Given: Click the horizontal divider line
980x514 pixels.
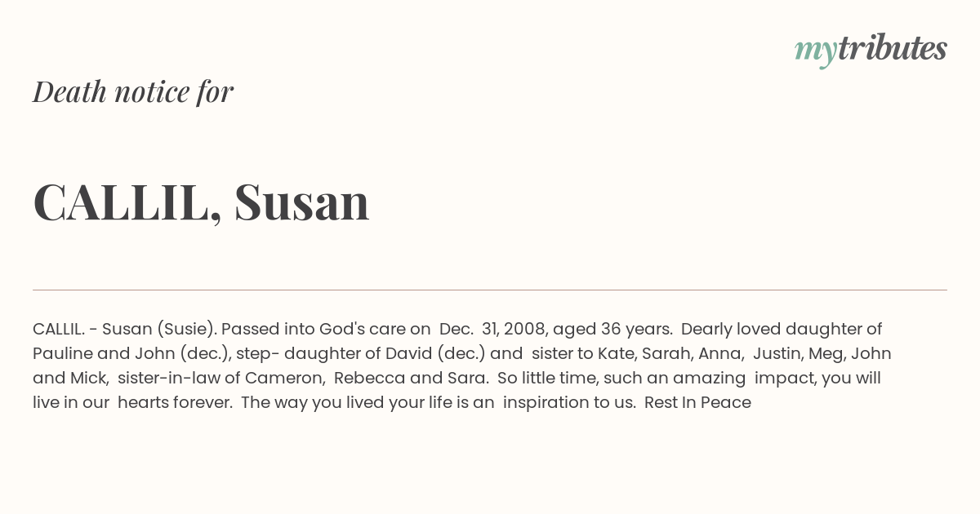Looking at the screenshot, I should click(x=490, y=290).
